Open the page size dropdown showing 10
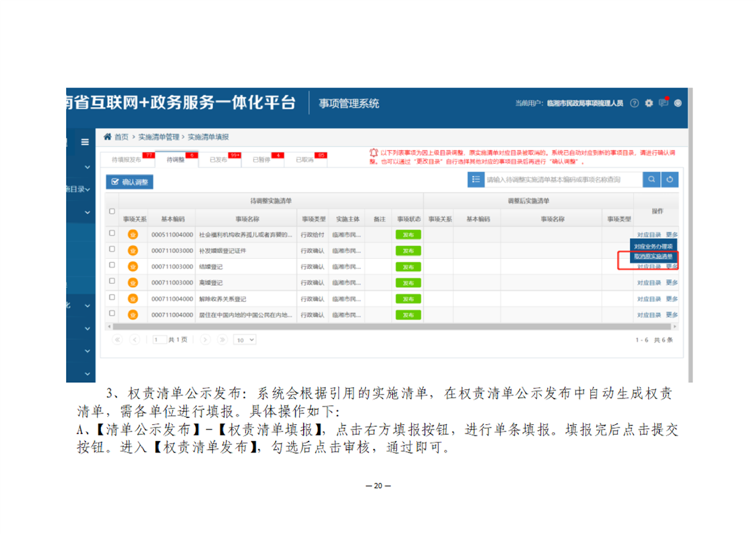 [245, 340]
